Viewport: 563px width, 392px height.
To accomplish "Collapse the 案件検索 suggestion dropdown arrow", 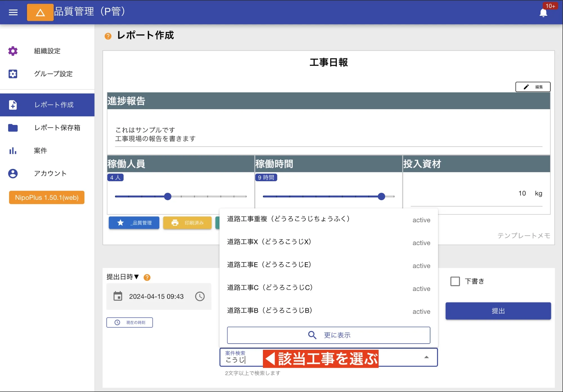I will click(427, 357).
